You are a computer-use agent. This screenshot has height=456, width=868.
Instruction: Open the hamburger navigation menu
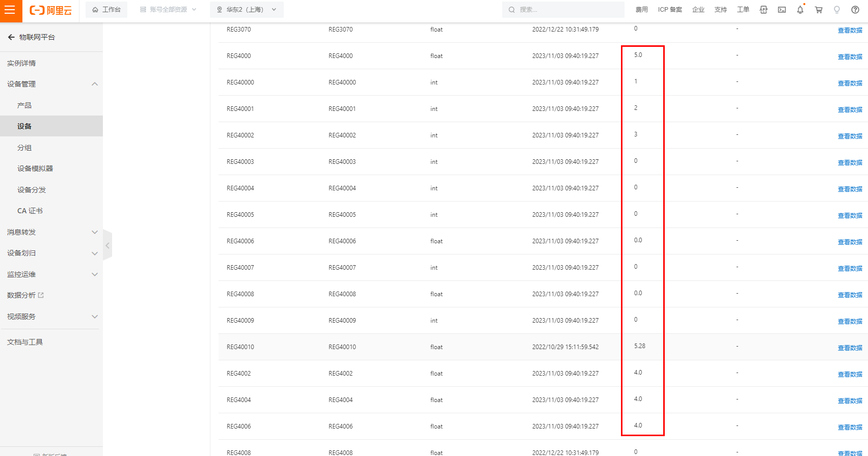(11, 11)
